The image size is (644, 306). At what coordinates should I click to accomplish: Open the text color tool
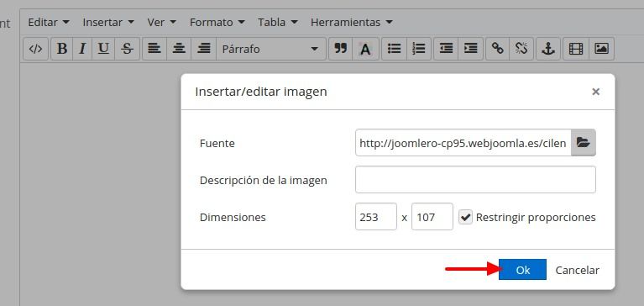tap(365, 49)
